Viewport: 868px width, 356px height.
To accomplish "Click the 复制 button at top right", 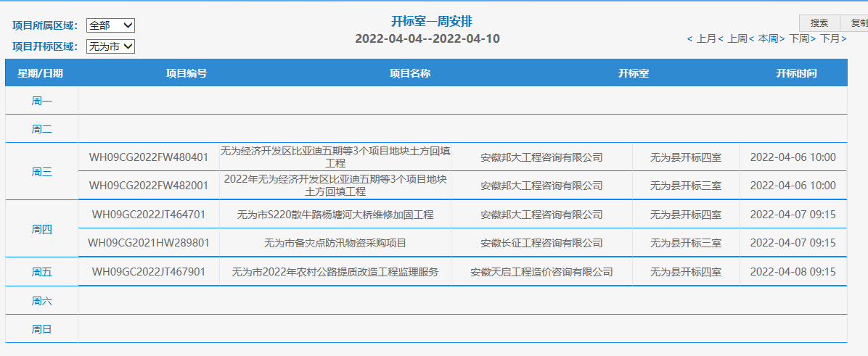I will tap(858, 23).
